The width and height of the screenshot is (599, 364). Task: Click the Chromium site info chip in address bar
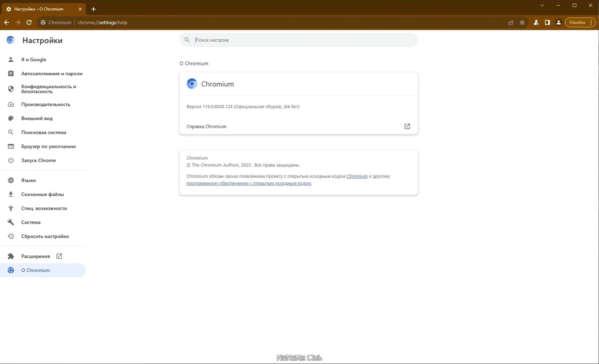click(x=56, y=22)
